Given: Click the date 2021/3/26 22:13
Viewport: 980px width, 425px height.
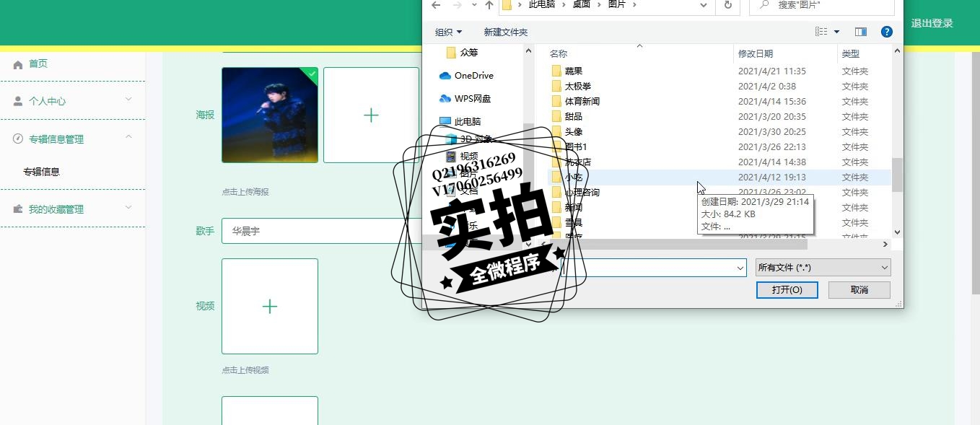Looking at the screenshot, I should click(x=772, y=146).
